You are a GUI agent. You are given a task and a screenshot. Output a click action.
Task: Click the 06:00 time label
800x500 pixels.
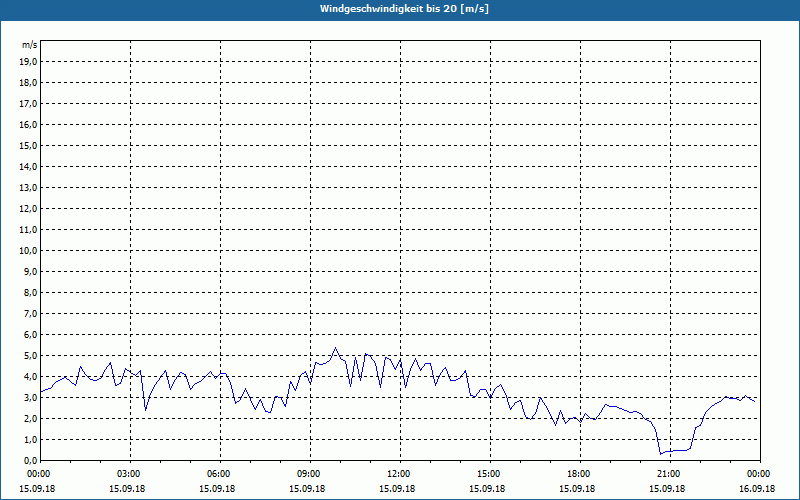click(x=220, y=474)
